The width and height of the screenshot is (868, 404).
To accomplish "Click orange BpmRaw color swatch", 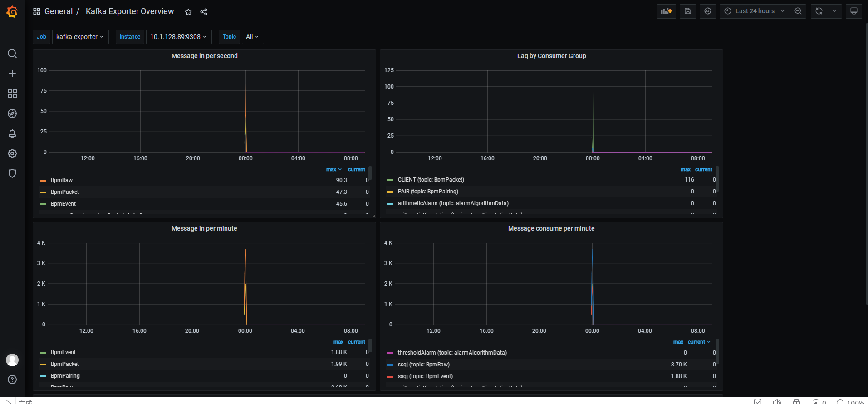I will pos(43,181).
